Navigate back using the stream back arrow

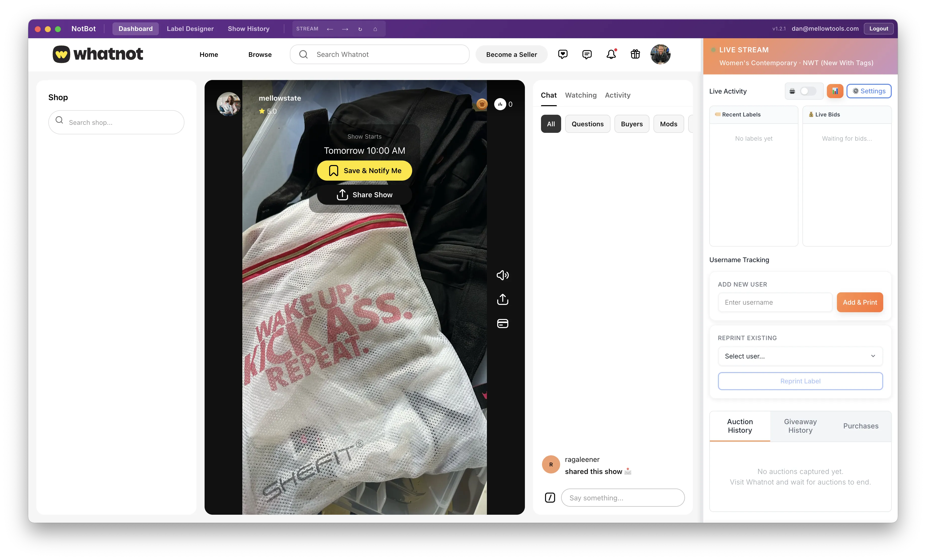coord(330,29)
